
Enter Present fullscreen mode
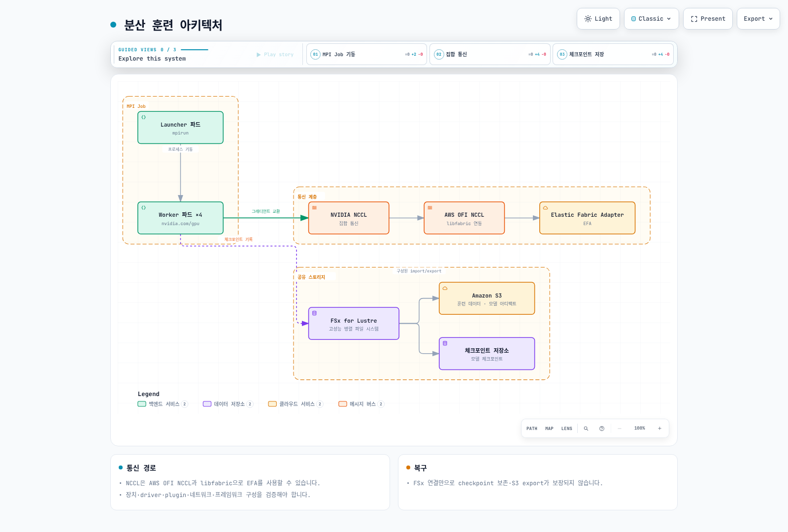tap(708, 19)
